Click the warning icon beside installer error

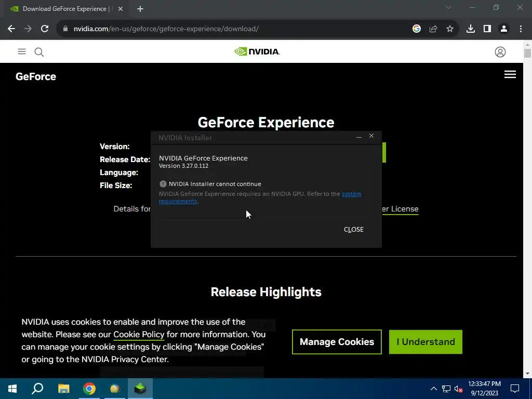click(163, 184)
